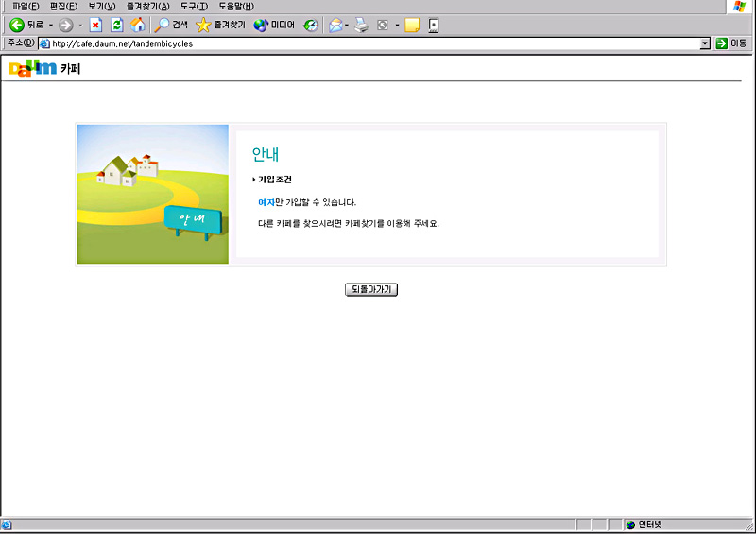The height and width of the screenshot is (534, 756).
Task: Open Search (검색) with magnifier icon
Action: point(171,26)
